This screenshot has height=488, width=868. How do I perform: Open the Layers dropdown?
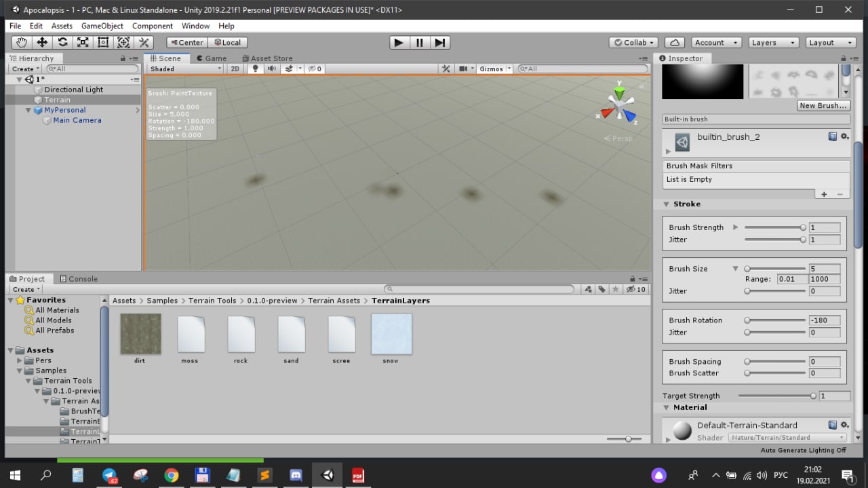pyautogui.click(x=774, y=42)
